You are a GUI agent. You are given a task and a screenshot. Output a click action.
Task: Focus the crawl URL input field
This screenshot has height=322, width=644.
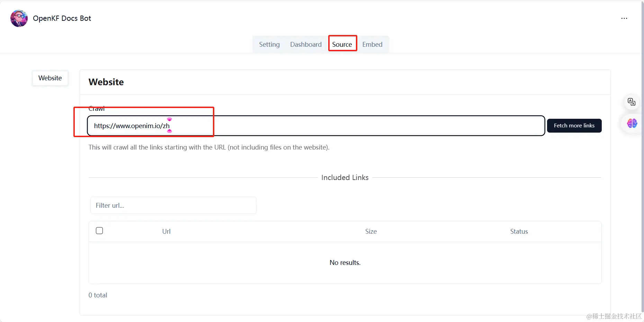click(x=316, y=126)
